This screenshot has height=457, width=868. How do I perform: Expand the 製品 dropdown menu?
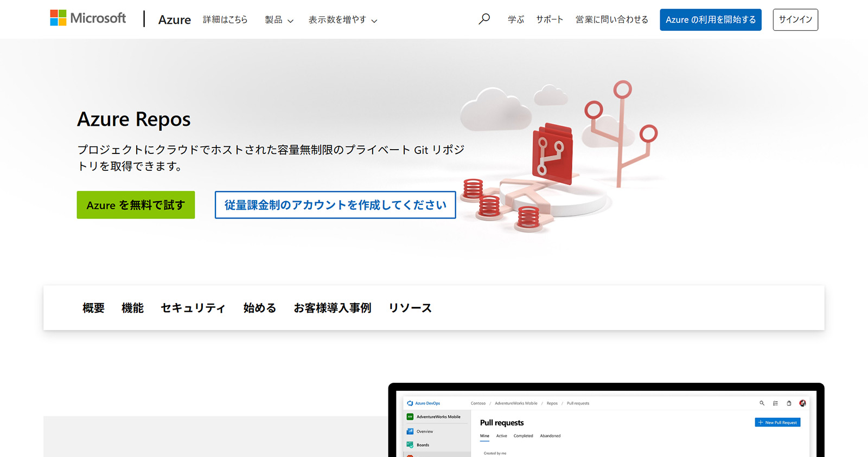click(279, 20)
